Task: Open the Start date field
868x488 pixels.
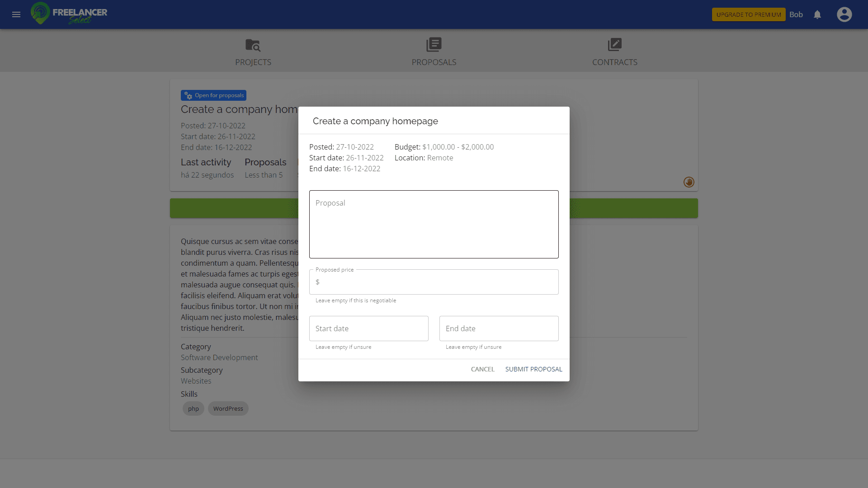Action: [369, 328]
